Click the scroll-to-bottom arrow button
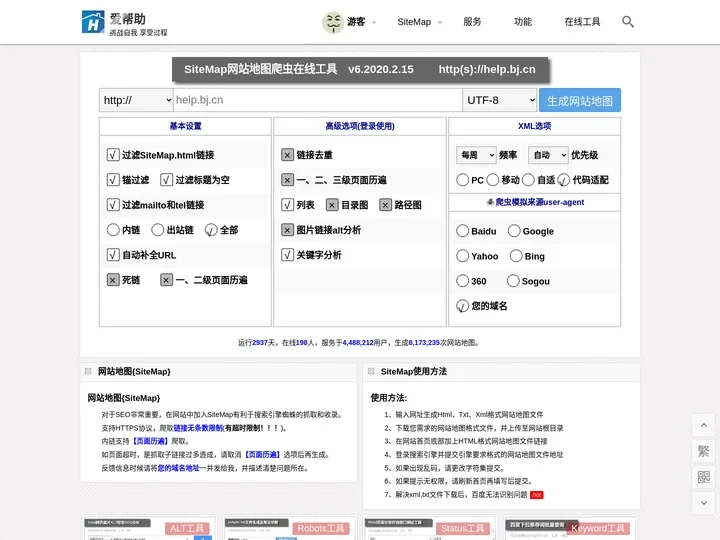 pos(703,503)
